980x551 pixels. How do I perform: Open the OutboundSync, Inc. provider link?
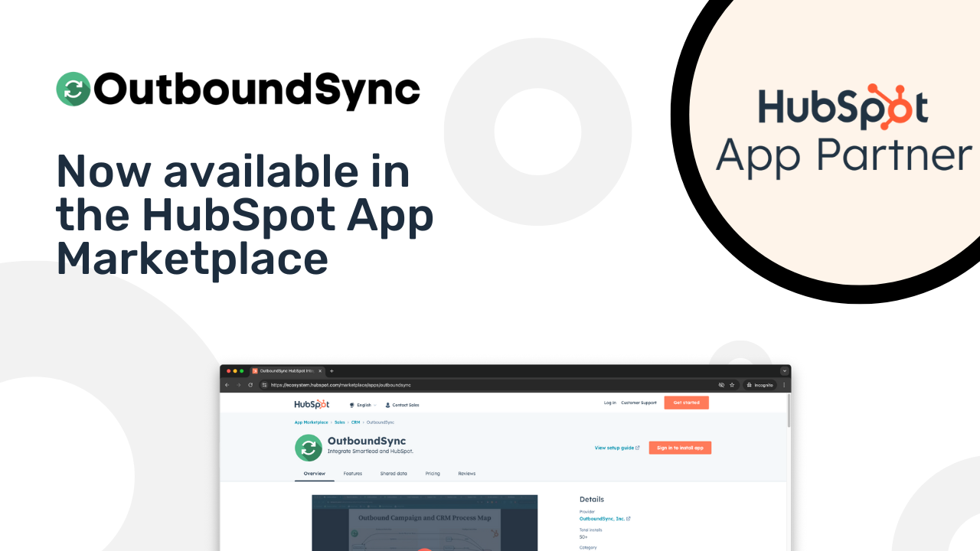[603, 518]
